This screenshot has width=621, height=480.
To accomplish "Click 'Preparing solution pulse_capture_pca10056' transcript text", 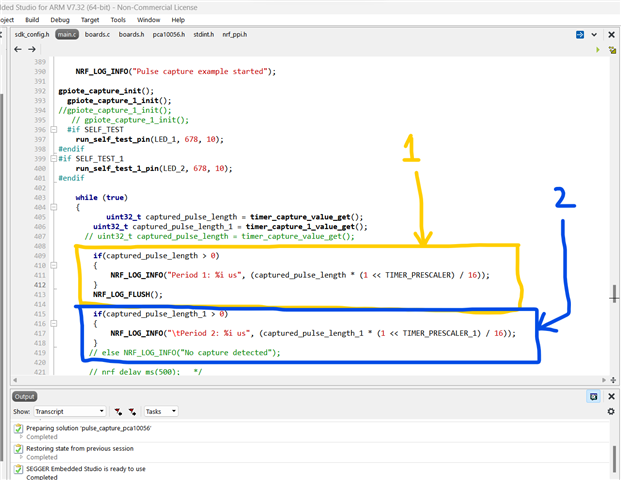I will 89,428.
